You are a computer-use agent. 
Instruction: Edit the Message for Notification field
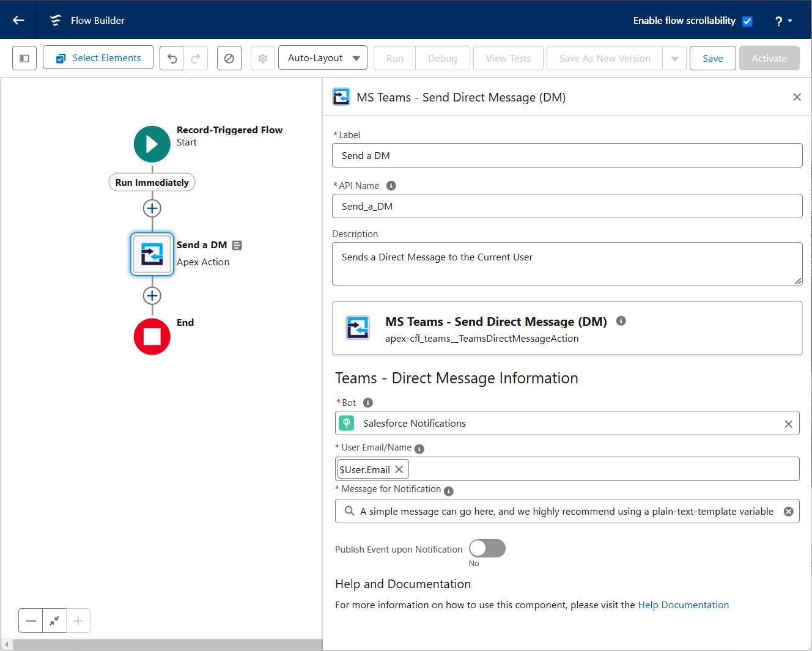567,511
